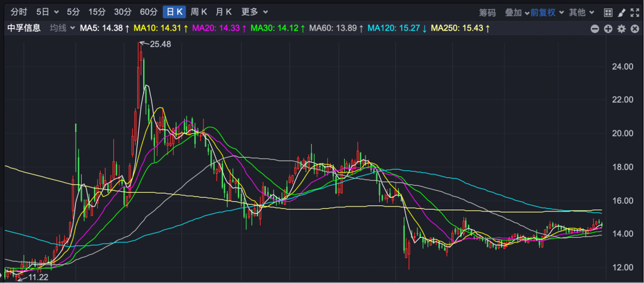Expand the 前复权 adjustment dropdown

(x=546, y=12)
